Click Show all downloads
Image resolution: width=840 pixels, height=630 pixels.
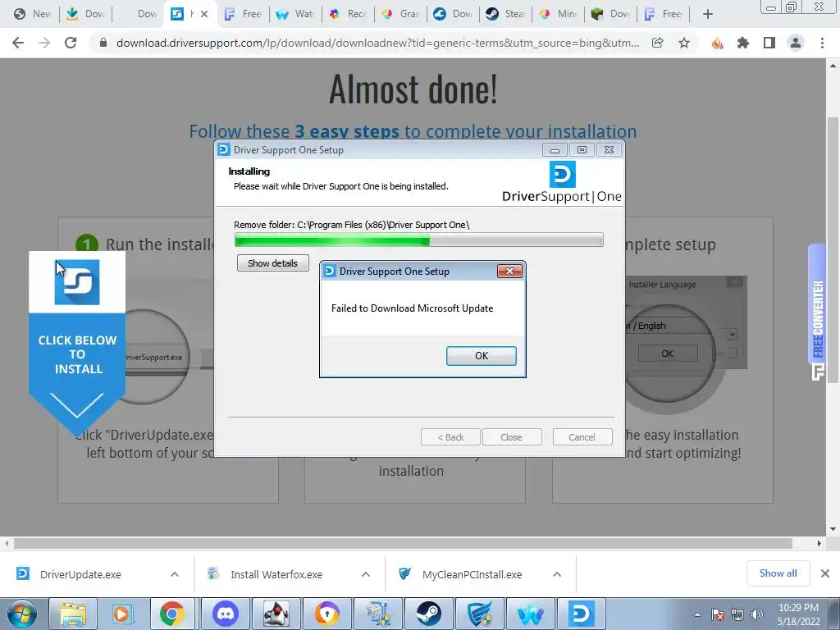(778, 573)
